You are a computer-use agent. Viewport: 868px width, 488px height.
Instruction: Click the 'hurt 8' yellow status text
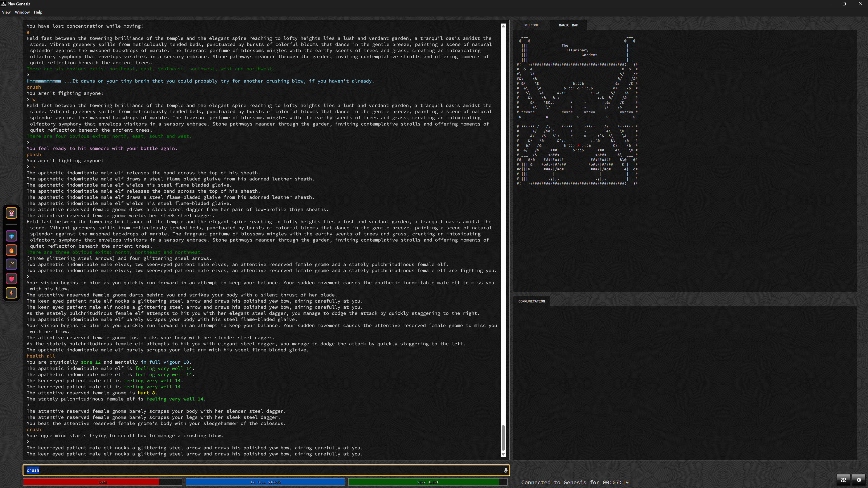146,393
